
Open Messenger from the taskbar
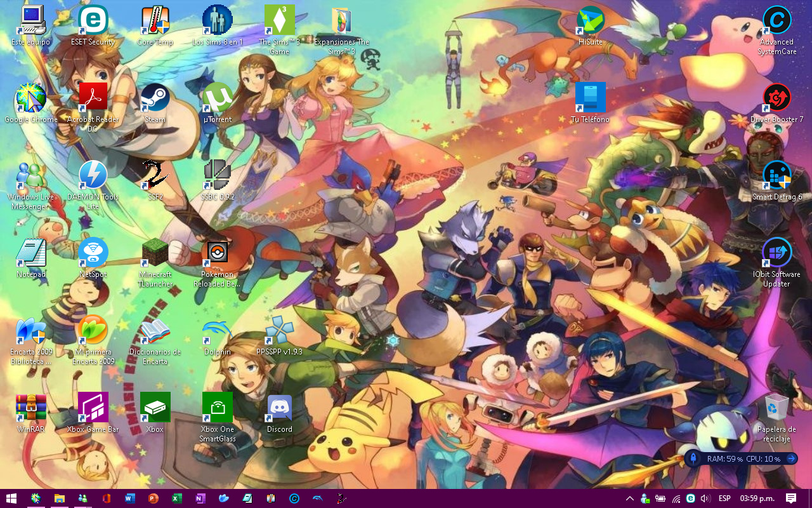82,498
